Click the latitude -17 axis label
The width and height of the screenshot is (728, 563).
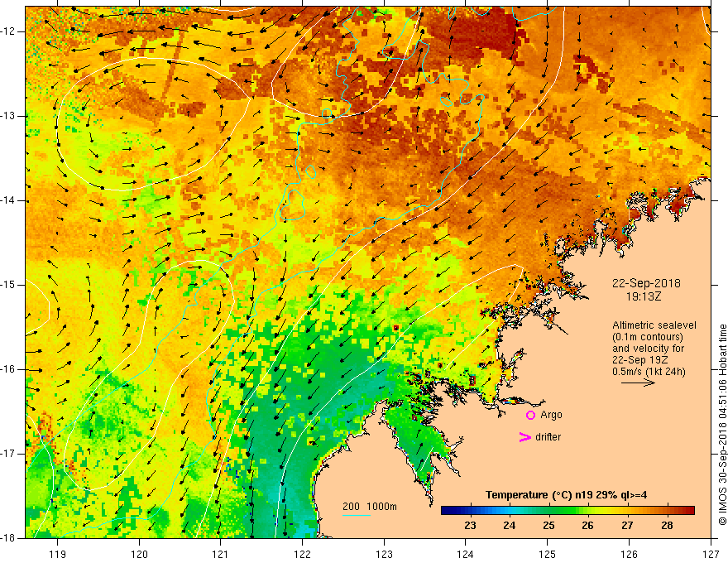(x=8, y=454)
